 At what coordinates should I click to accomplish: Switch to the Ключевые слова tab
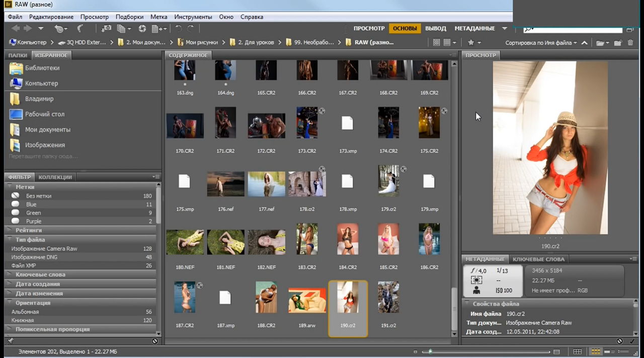(538, 259)
